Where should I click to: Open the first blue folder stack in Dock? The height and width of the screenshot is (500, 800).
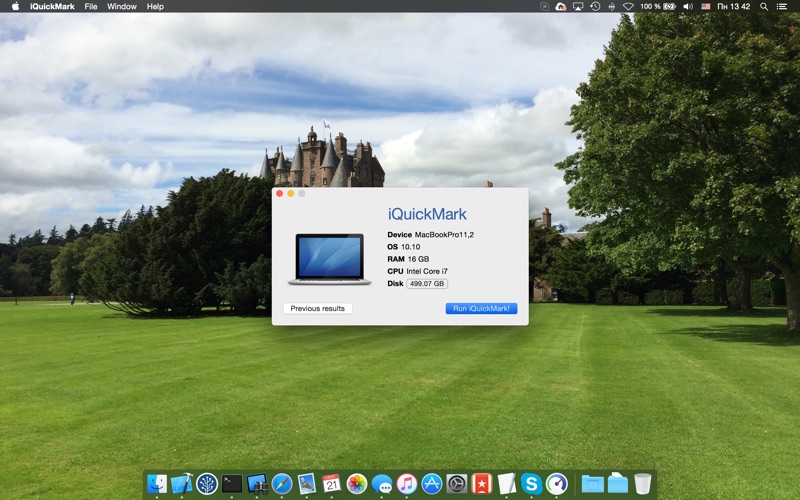[x=592, y=483]
